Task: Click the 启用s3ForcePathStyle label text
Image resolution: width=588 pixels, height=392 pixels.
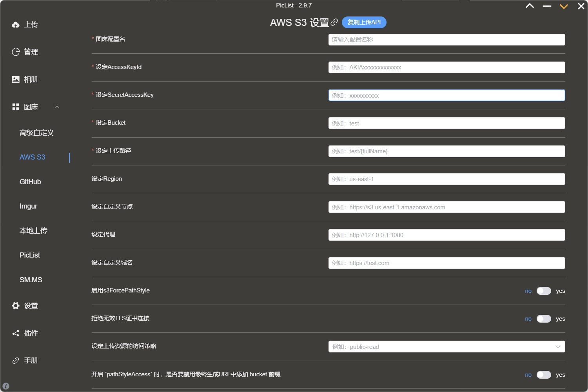Action: (120, 290)
